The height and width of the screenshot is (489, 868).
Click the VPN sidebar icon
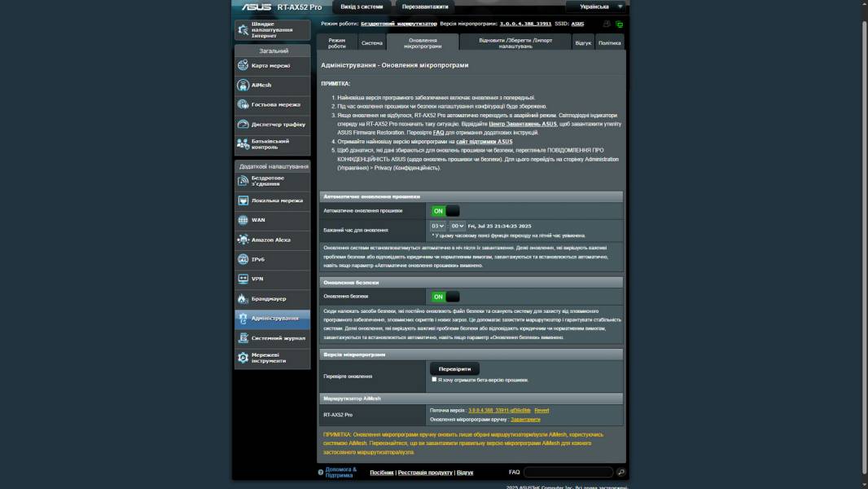pos(243,279)
